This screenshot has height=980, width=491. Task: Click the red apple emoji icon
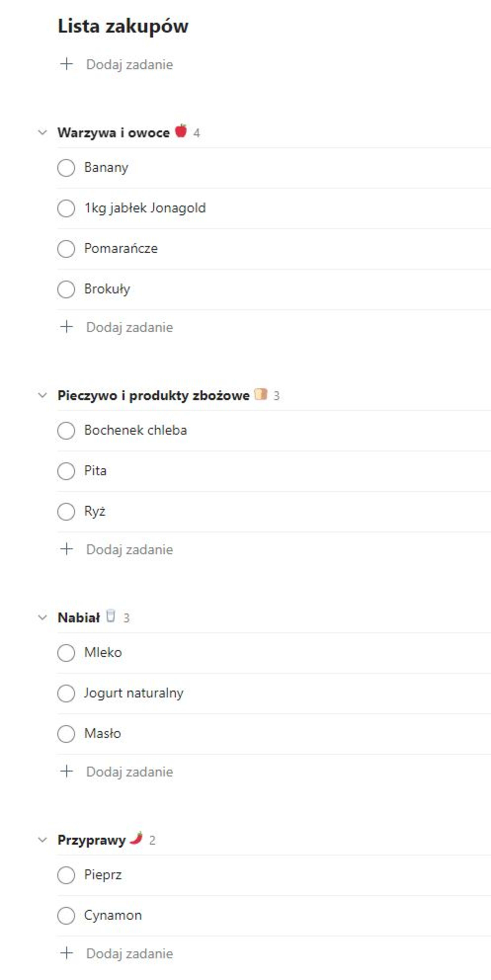pyautogui.click(x=181, y=131)
